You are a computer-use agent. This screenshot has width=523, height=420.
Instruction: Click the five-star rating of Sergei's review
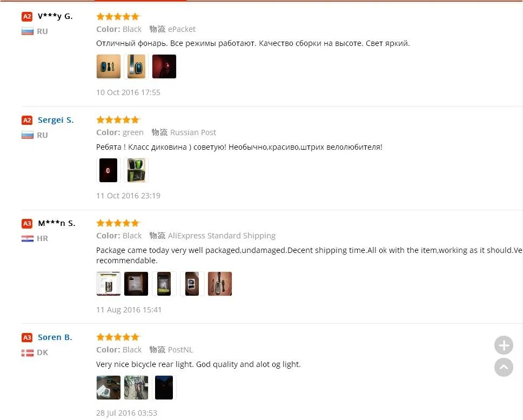(x=118, y=119)
